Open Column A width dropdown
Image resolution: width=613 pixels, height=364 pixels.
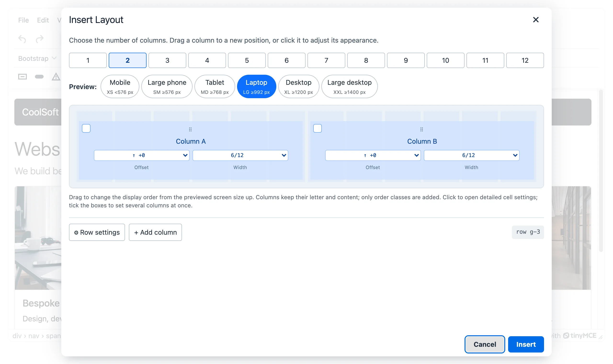[240, 155]
